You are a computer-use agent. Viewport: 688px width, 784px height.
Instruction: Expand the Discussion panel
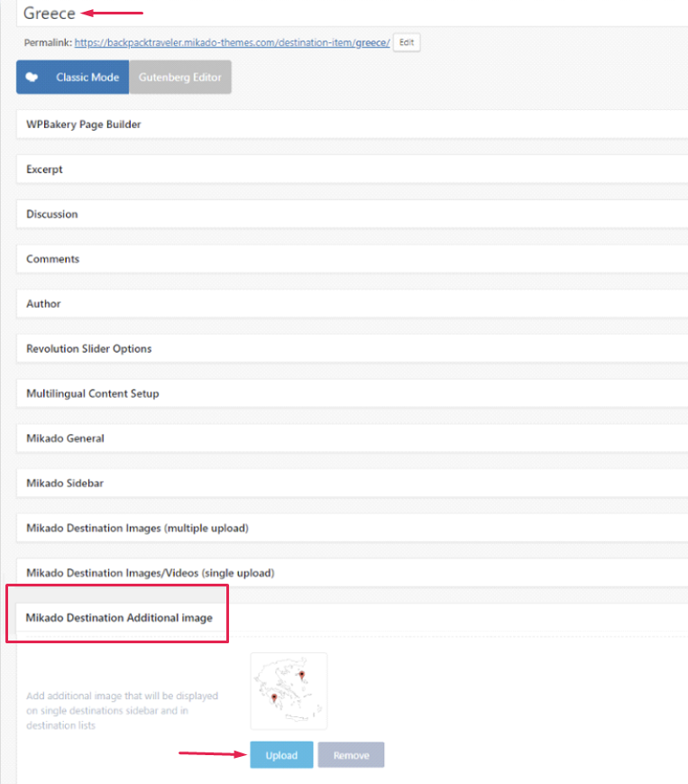tap(51, 215)
